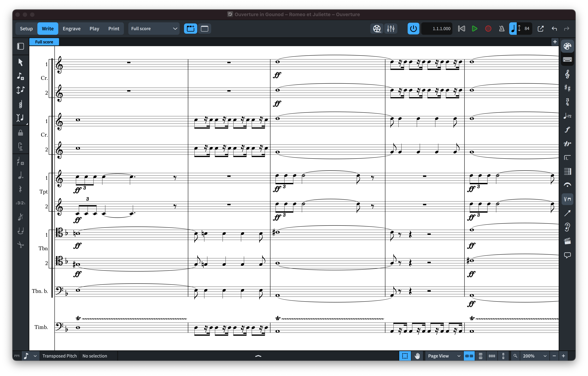Zoom out with the minus button
The width and height of the screenshot is (588, 376).
tap(554, 356)
